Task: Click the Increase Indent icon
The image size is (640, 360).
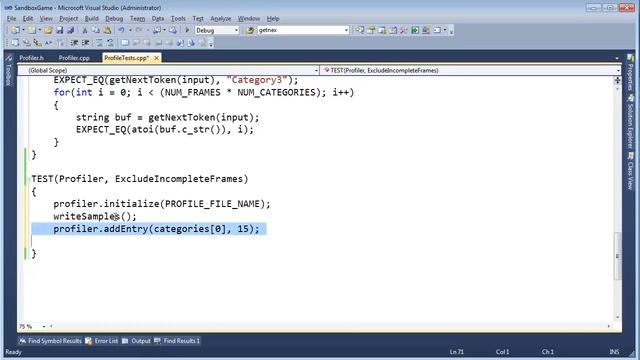Action: [86, 42]
